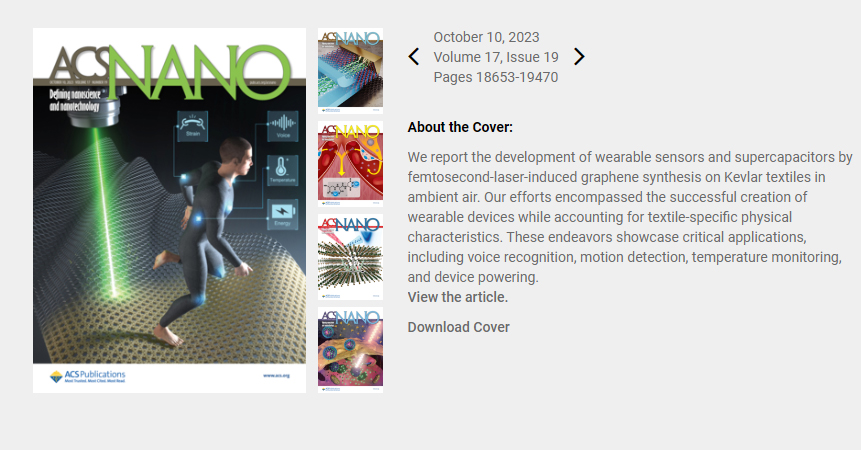Click the ACS Publications logo on the cover
Viewport: 861px width, 450px height.
(88, 376)
